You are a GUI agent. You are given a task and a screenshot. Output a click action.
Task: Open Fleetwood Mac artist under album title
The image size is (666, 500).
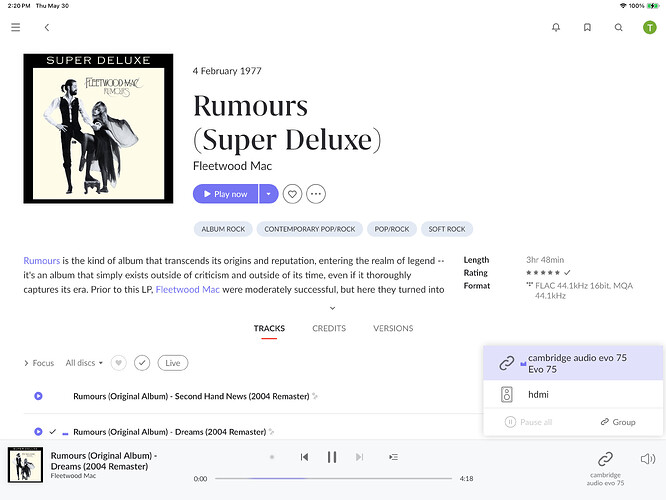[232, 166]
